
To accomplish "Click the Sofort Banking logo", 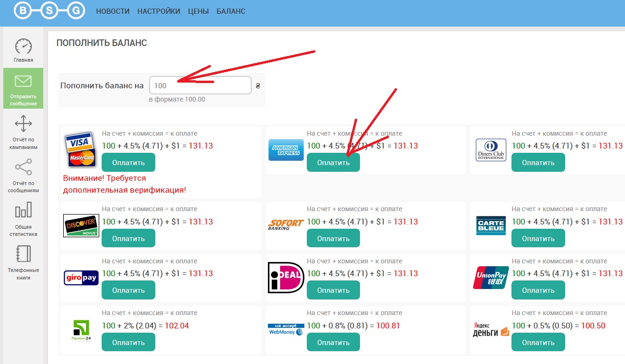I will click(x=286, y=225).
